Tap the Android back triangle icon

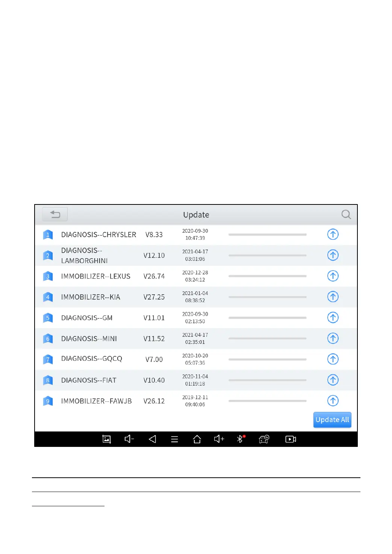tap(152, 439)
